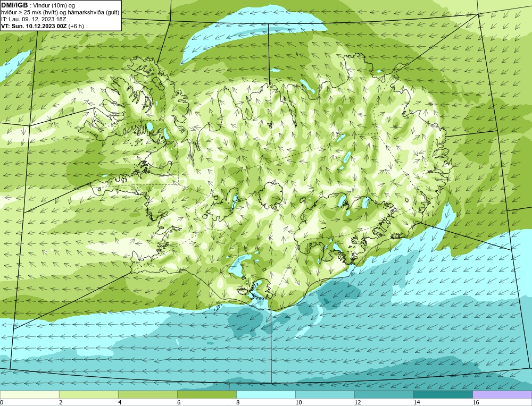Click the legend value "10"
532x406 pixels.
pos(298,402)
